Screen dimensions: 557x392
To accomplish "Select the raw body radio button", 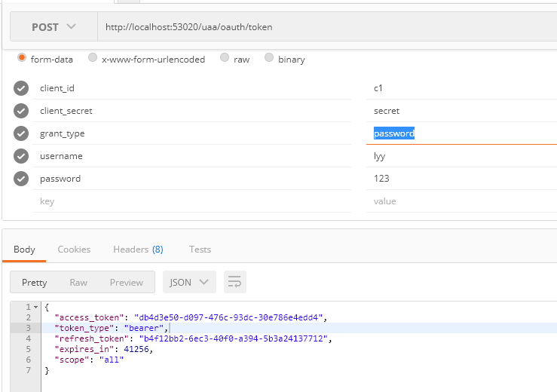I will point(225,59).
